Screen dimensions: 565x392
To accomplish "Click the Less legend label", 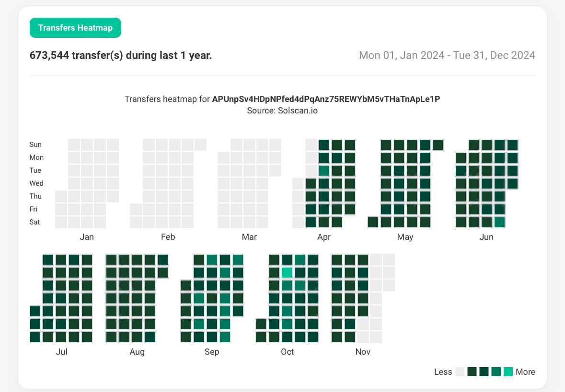I will [443, 372].
